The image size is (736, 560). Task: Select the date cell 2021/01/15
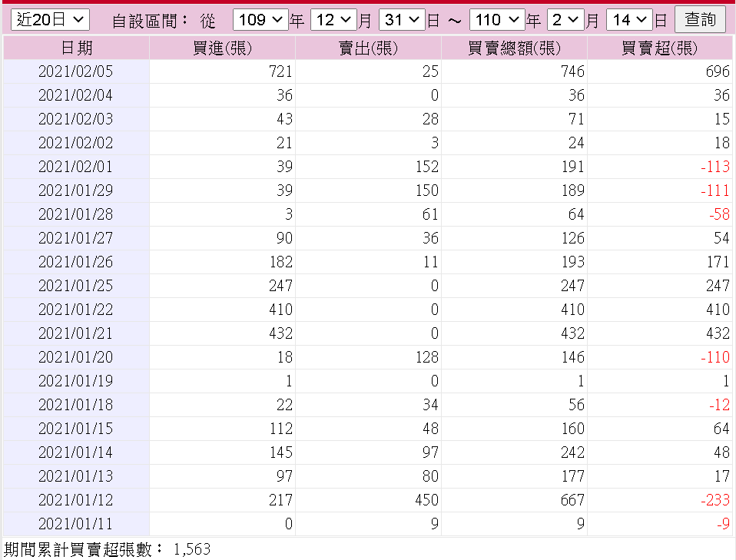(75, 429)
